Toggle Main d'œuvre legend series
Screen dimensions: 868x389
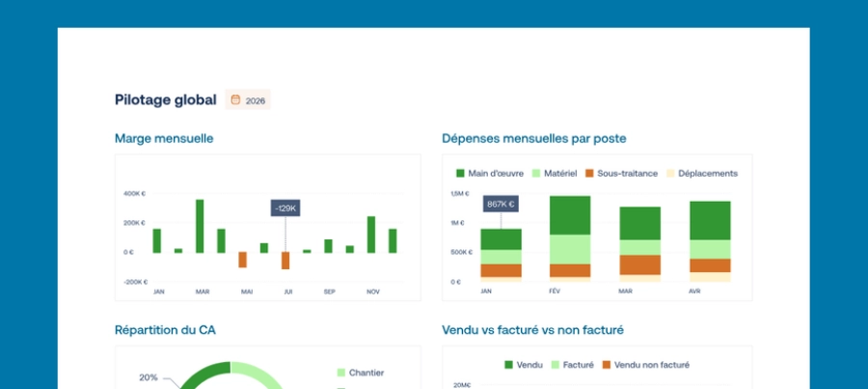tap(490, 174)
